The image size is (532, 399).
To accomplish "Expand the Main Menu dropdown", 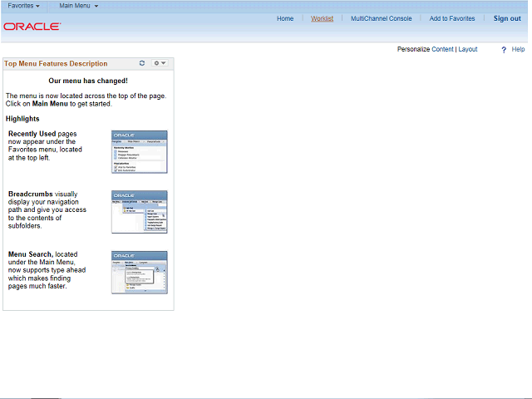I will [x=79, y=6].
